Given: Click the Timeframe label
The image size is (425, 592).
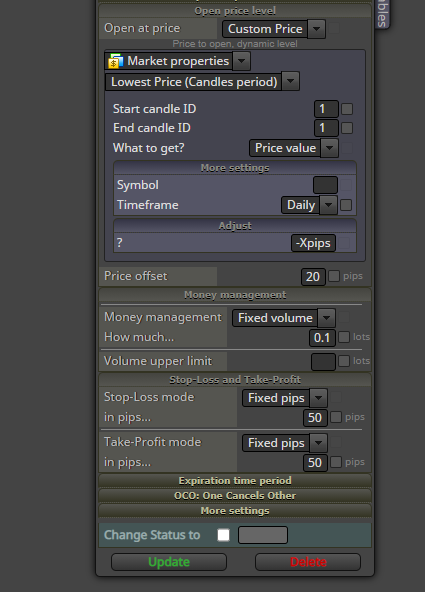Looking at the screenshot, I should [148, 205].
